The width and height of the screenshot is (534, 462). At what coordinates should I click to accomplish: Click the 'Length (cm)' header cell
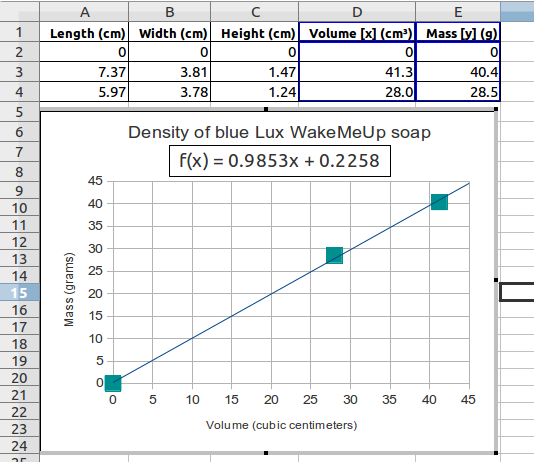(84, 32)
